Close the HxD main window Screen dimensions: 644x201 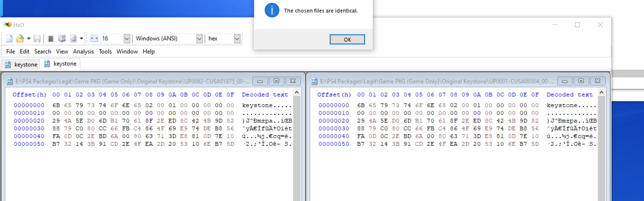point(600,25)
